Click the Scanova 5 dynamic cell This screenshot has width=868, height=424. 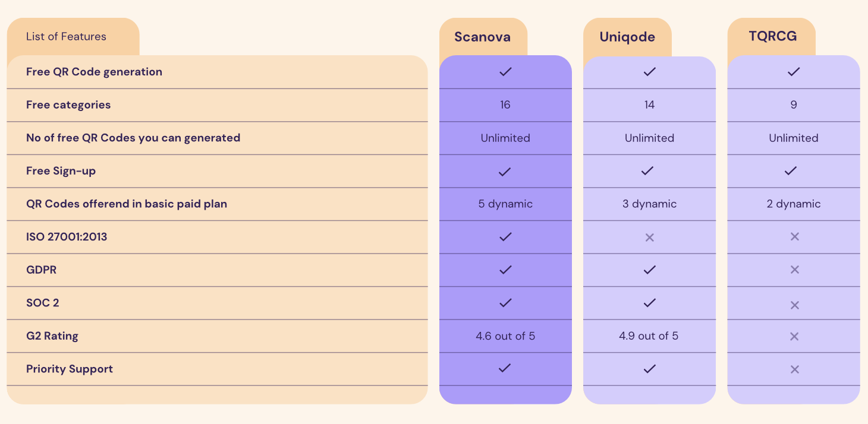coord(505,204)
